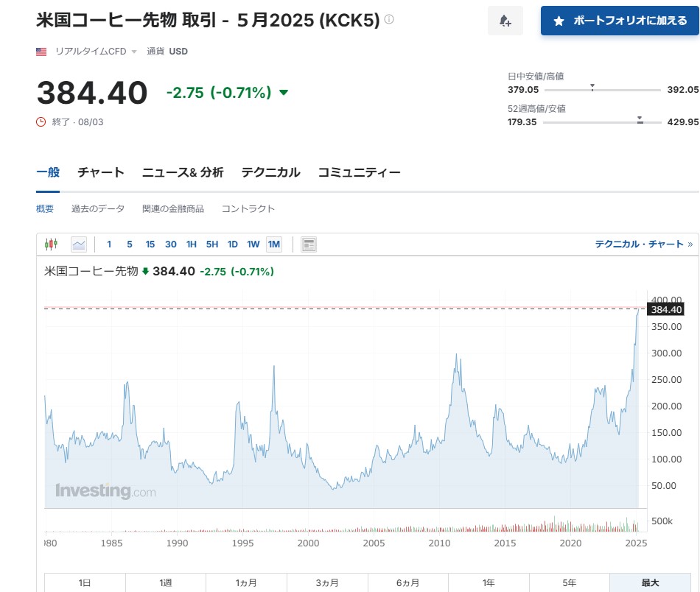Select the 6ヵ月 range button

tap(408, 582)
